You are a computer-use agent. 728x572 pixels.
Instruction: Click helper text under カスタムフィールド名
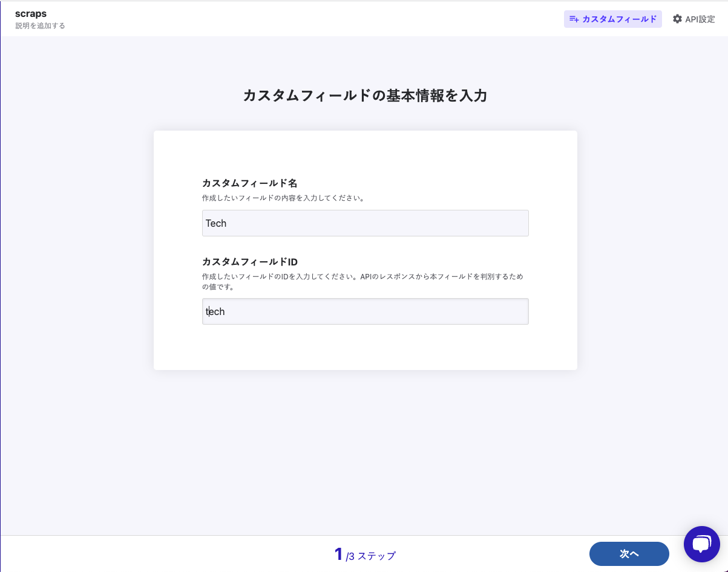[x=283, y=198]
